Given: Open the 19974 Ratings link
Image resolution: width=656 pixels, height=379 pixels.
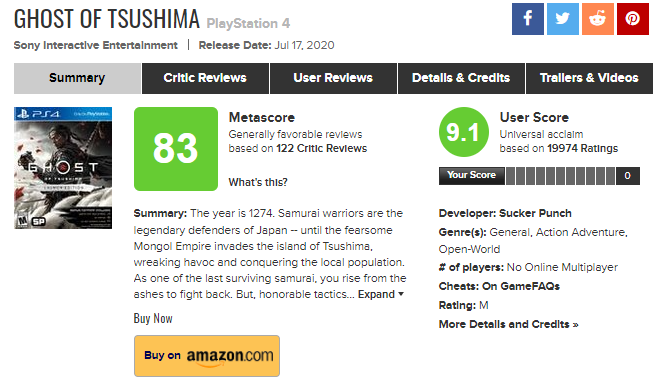Looking at the screenshot, I should 582,149.
